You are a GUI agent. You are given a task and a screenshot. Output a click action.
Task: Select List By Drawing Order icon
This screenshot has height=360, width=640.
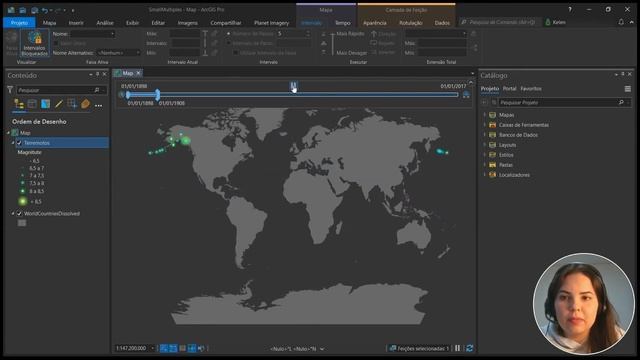tap(19, 104)
